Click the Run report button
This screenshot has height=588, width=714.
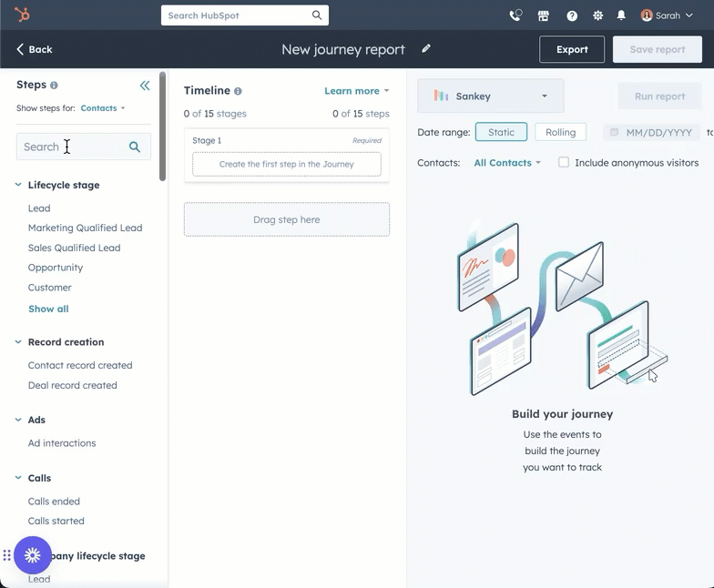[x=659, y=96]
